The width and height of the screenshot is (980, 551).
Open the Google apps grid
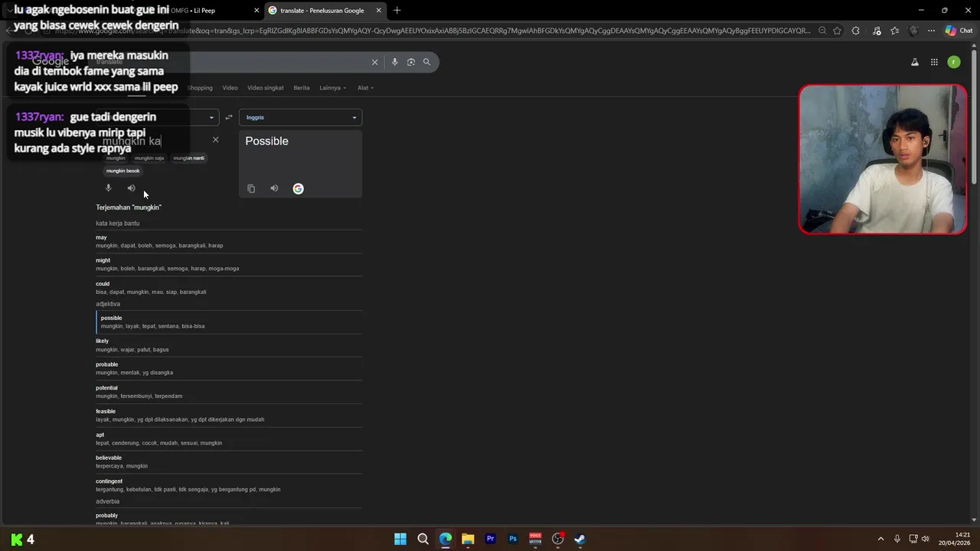[x=934, y=62]
